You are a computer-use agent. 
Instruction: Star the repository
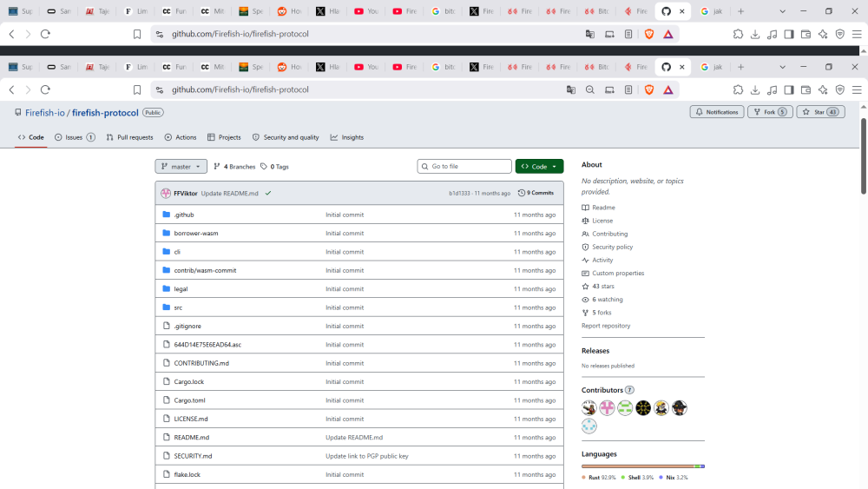[820, 112]
